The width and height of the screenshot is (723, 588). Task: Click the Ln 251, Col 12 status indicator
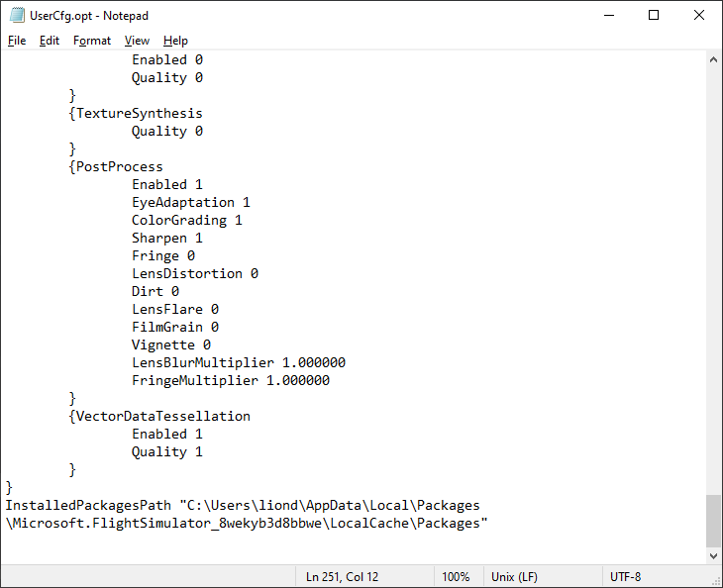(x=342, y=577)
